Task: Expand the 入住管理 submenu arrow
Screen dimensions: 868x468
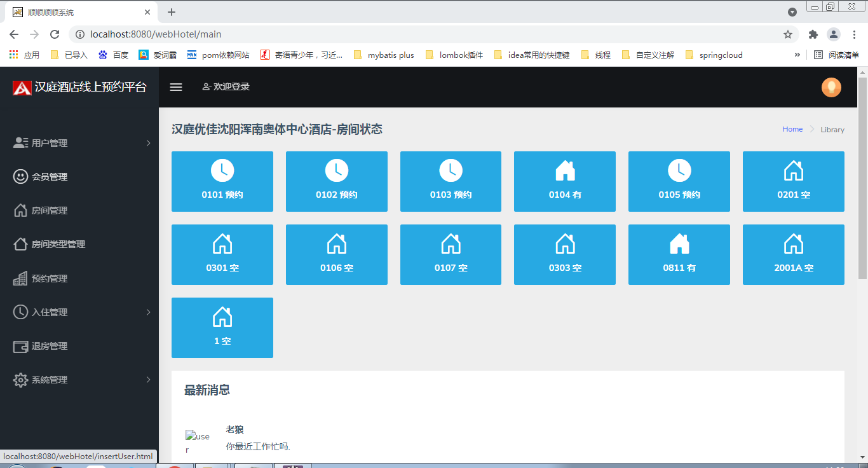Action: 148,312
